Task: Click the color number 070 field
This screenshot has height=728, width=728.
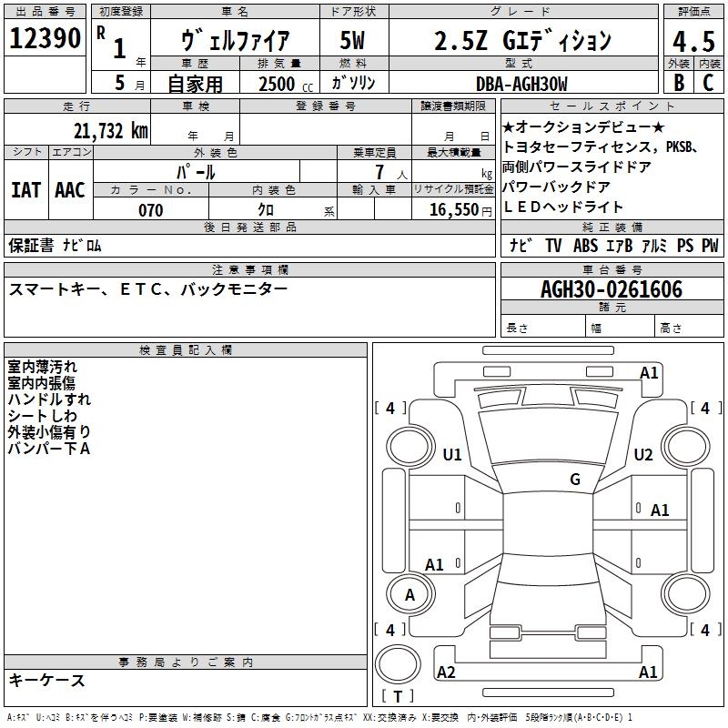Action: click(150, 210)
